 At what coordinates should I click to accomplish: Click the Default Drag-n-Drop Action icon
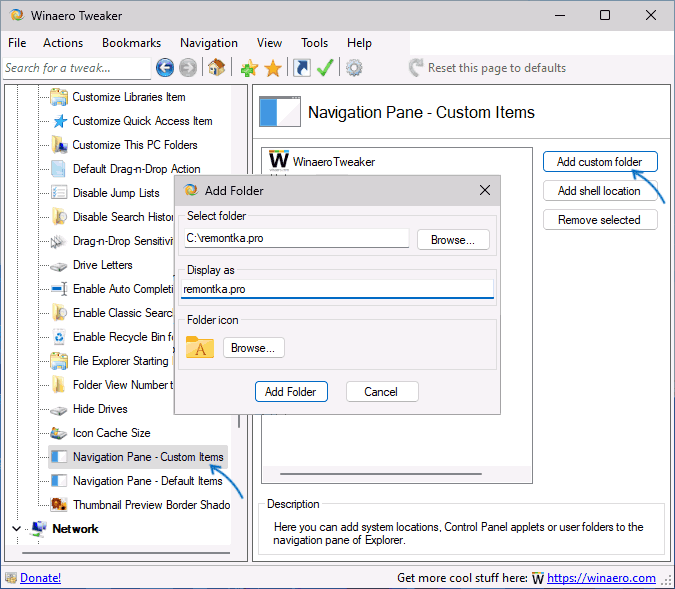click(x=58, y=169)
